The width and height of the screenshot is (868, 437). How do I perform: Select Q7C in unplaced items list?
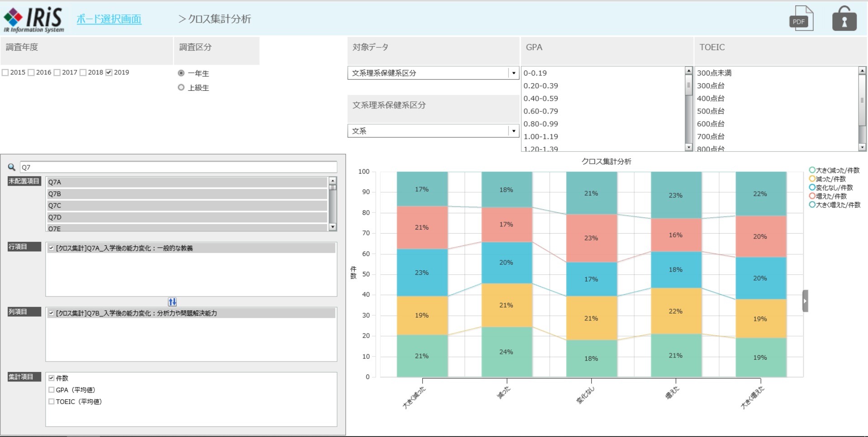[x=187, y=206]
